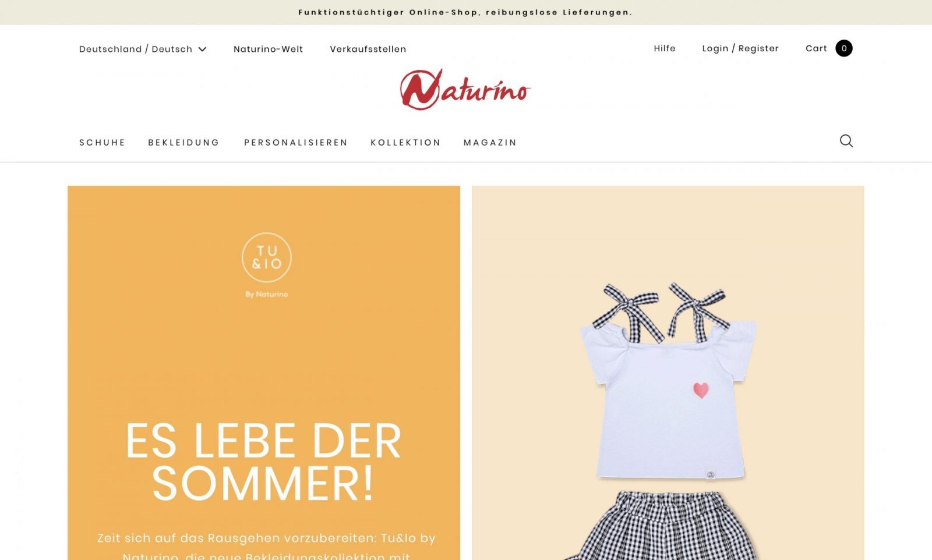Open Login / Register

click(x=740, y=48)
